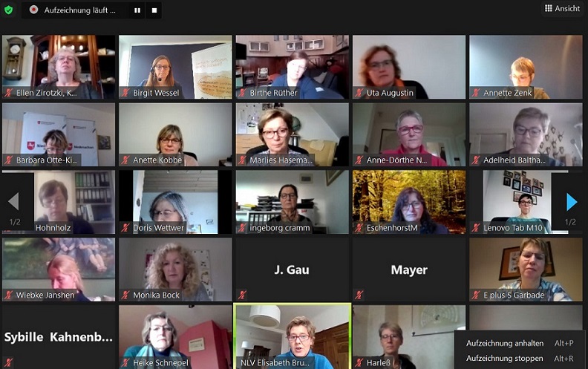The height and width of the screenshot is (369, 588).
Task: Click muted mic icon on Sybille Kahnenb tile
Action: 8,362
